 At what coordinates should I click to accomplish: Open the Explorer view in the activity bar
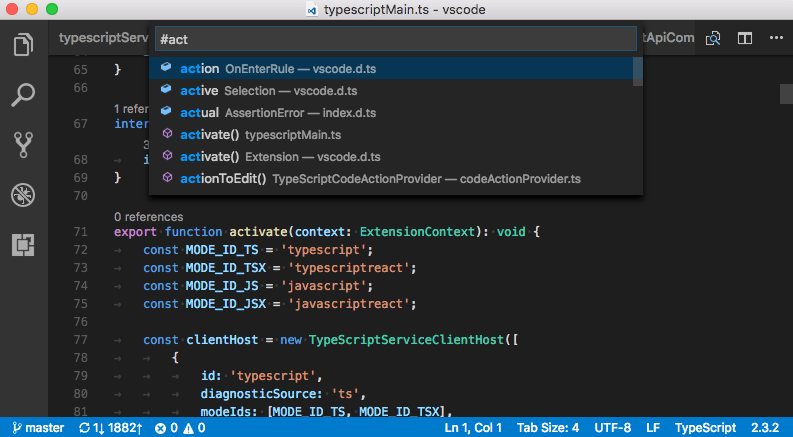click(x=23, y=45)
